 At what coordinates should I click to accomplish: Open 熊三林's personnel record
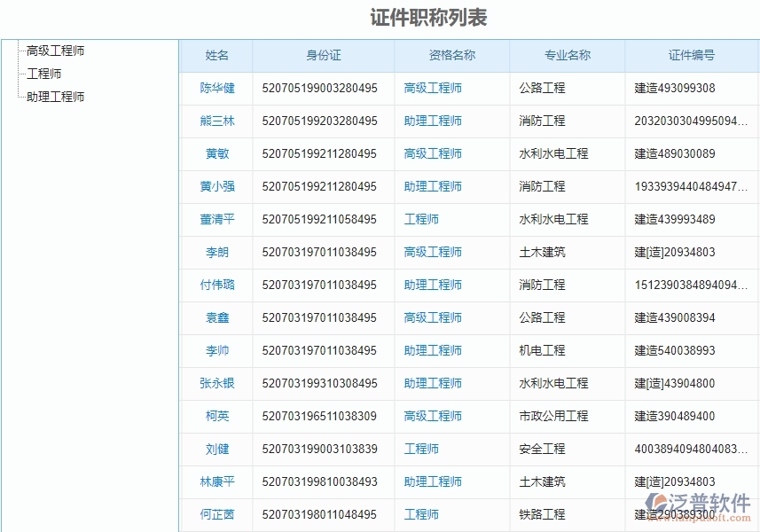(215, 121)
